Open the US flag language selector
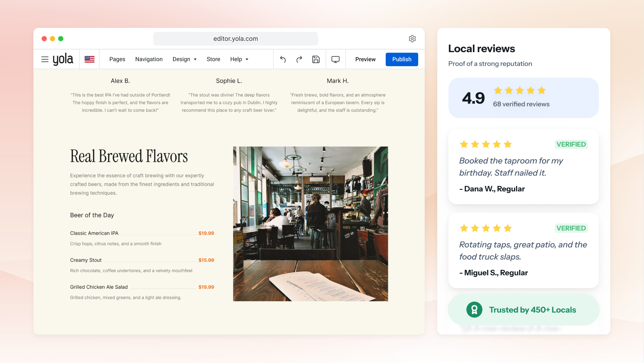644x363 pixels. point(89,59)
